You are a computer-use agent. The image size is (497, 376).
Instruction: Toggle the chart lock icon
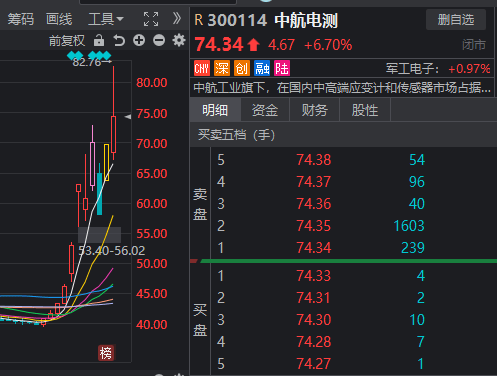click(99, 41)
